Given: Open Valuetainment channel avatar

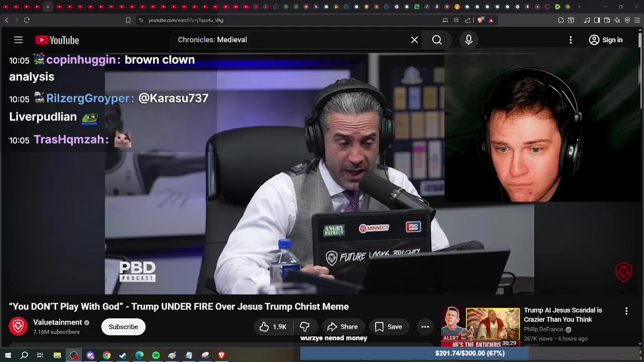Looking at the screenshot, I should click(x=18, y=326).
